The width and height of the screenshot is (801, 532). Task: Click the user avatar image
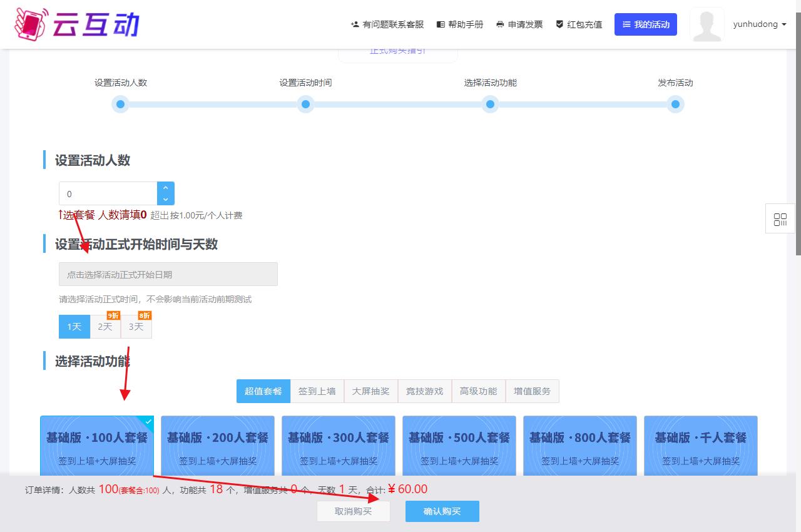707,25
